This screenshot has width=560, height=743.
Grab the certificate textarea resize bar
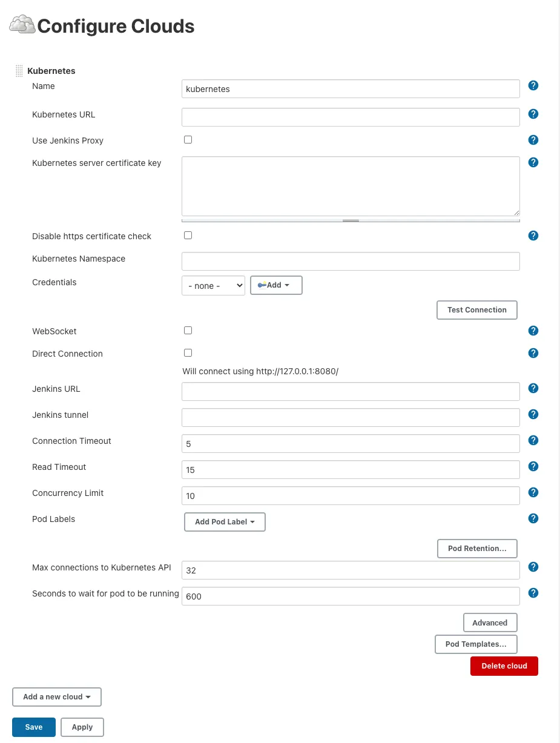coord(351,220)
